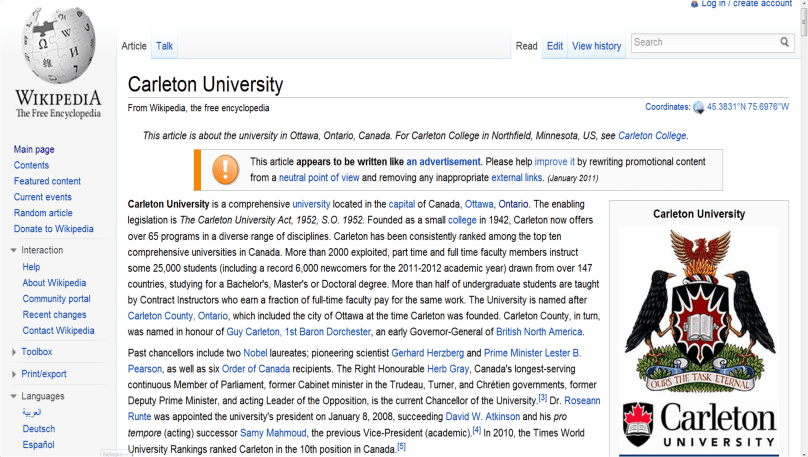Open 'neutral point of view' link

click(319, 178)
